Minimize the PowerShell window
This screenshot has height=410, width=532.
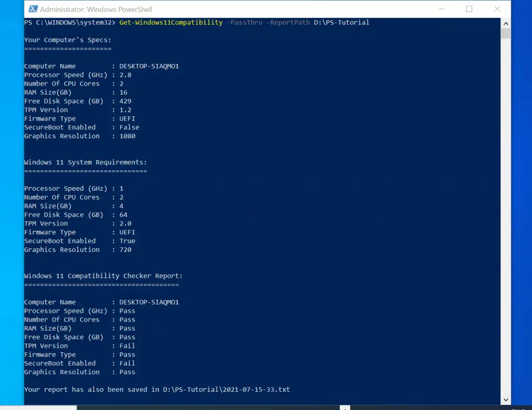coord(442,9)
